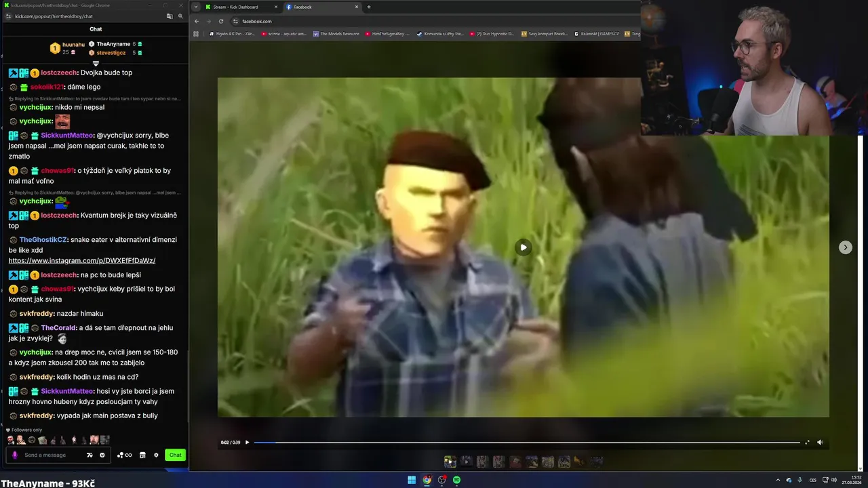Open the tab search dropdown arrow
Viewport: 868px width, 488px height.
pyautogui.click(x=196, y=7)
